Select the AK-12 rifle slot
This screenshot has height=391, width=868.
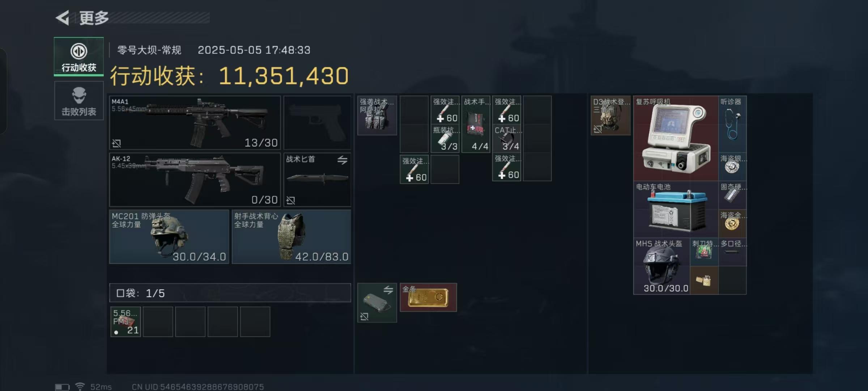pyautogui.click(x=195, y=180)
